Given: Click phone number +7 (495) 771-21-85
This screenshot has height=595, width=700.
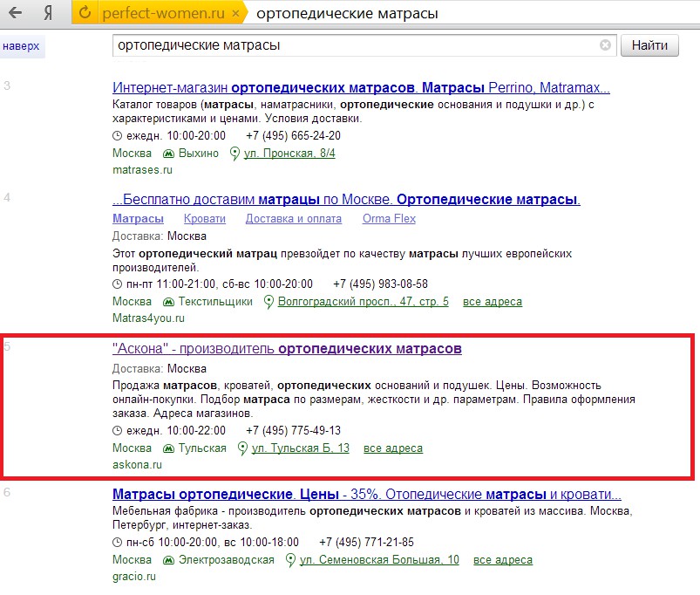Looking at the screenshot, I should [366, 542].
